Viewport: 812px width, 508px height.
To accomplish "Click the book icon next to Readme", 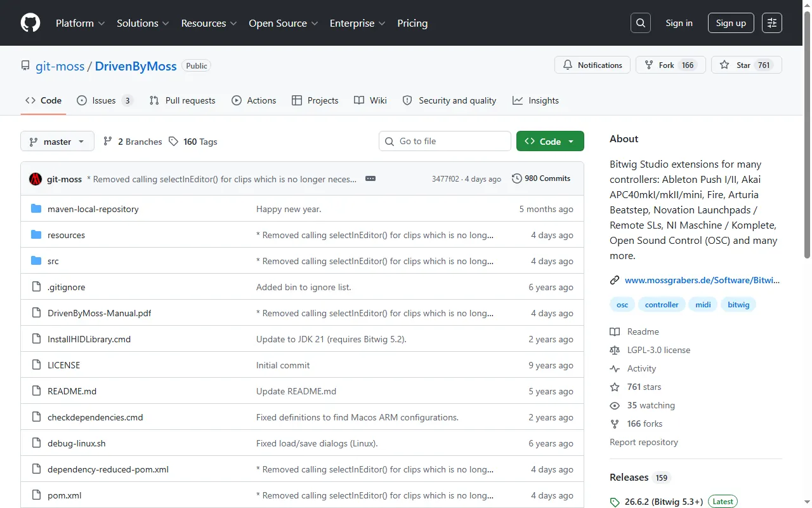I will pos(615,331).
